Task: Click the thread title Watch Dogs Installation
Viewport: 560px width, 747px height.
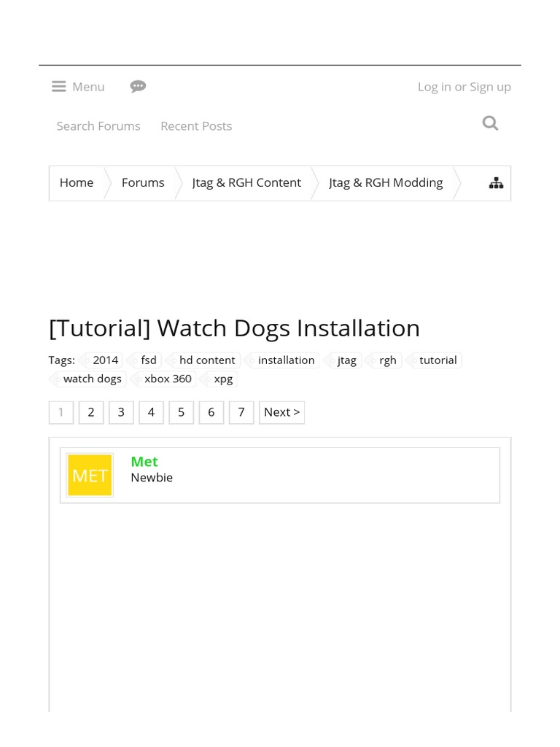Action: (234, 328)
